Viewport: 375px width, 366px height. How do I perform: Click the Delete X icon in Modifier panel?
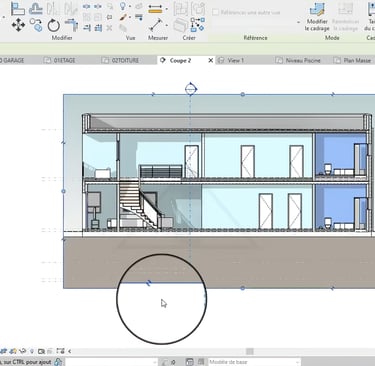pyautogui.click(x=109, y=28)
